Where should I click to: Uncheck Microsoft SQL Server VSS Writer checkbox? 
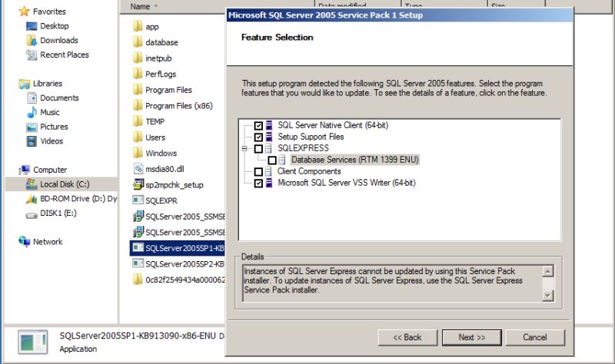(x=258, y=183)
